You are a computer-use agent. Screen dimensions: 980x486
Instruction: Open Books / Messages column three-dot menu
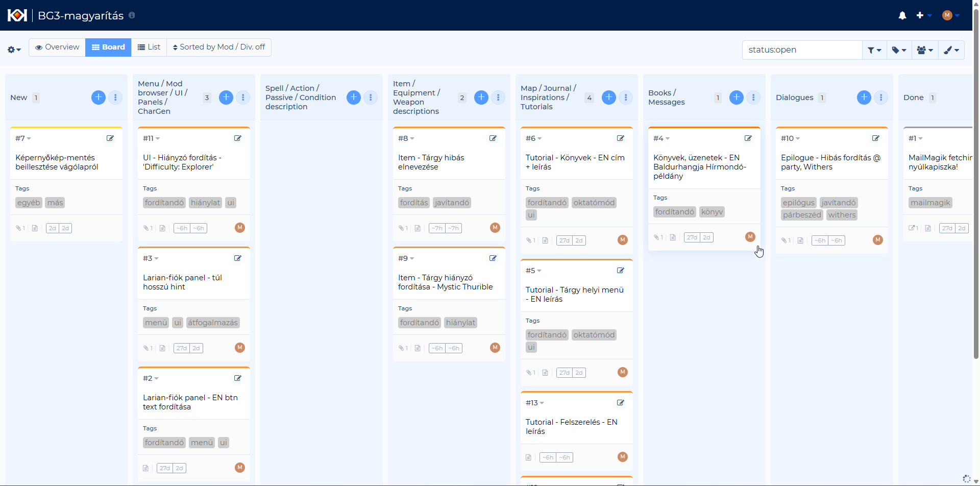(753, 98)
